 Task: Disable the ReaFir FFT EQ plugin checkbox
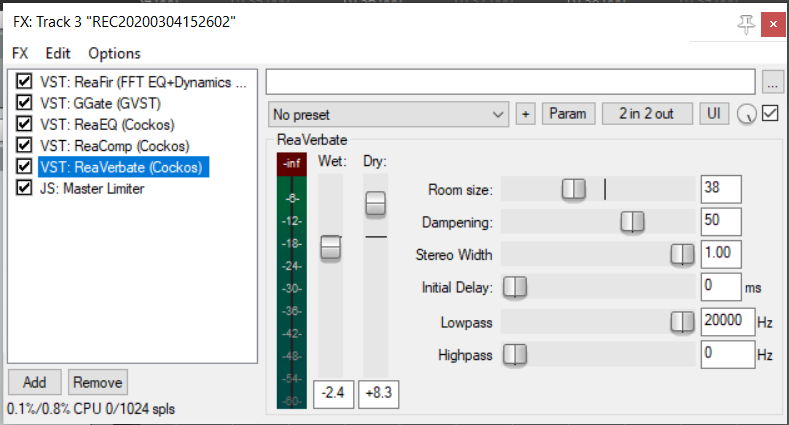(x=24, y=81)
